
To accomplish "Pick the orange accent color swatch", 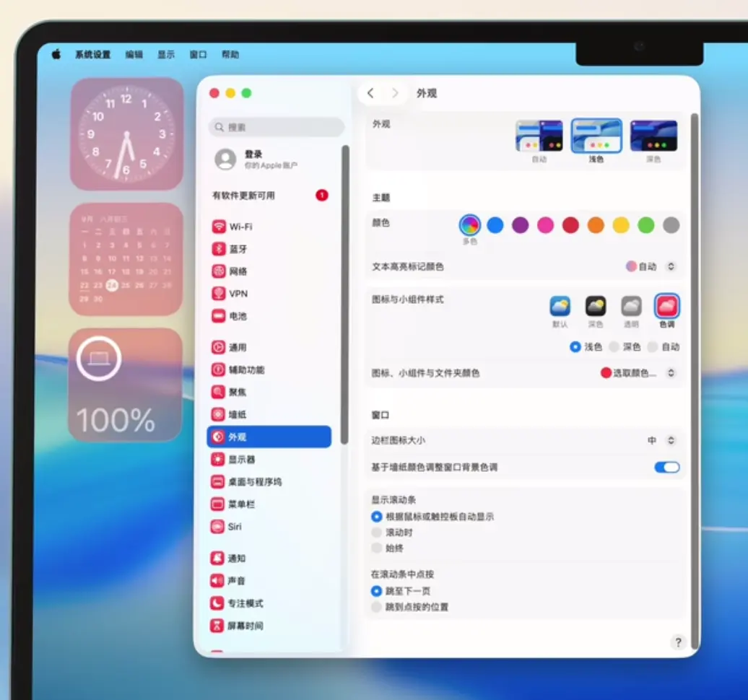I will coord(596,225).
